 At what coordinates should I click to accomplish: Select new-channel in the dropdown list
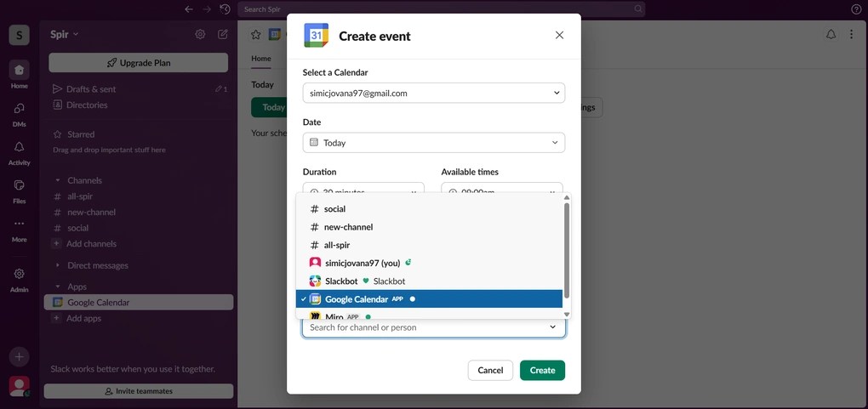(x=429, y=227)
